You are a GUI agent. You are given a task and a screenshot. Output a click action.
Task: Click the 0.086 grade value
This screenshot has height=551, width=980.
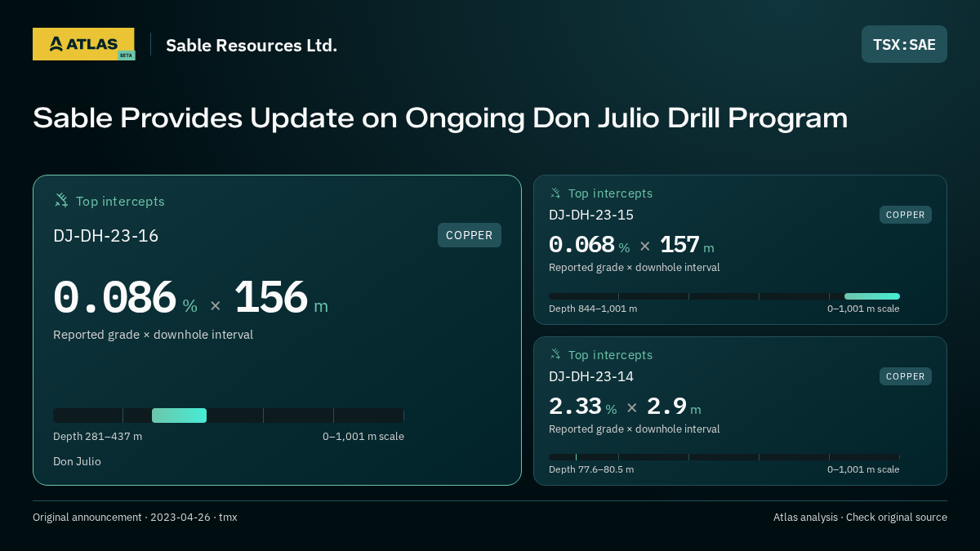pos(114,298)
